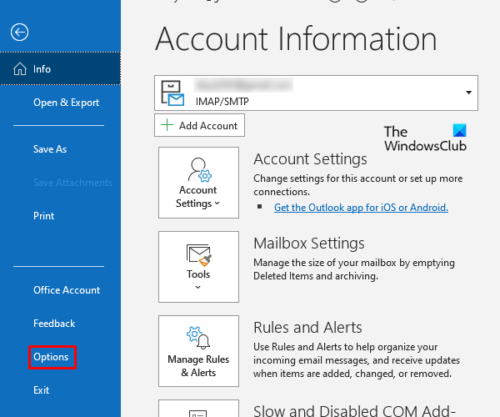Click the Tools envelope-broom icon
This screenshot has width=500, height=417.
click(x=199, y=255)
